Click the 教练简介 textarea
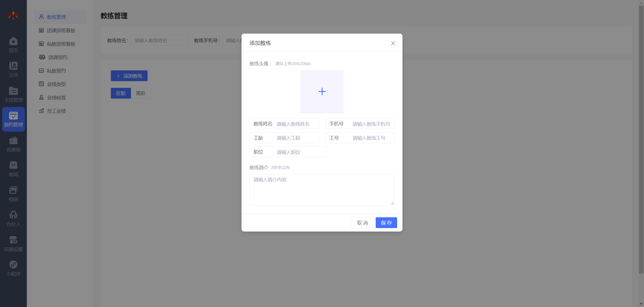 pyautogui.click(x=322, y=190)
